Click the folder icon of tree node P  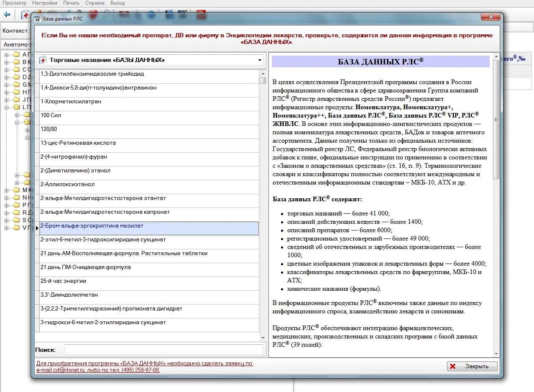16,205
